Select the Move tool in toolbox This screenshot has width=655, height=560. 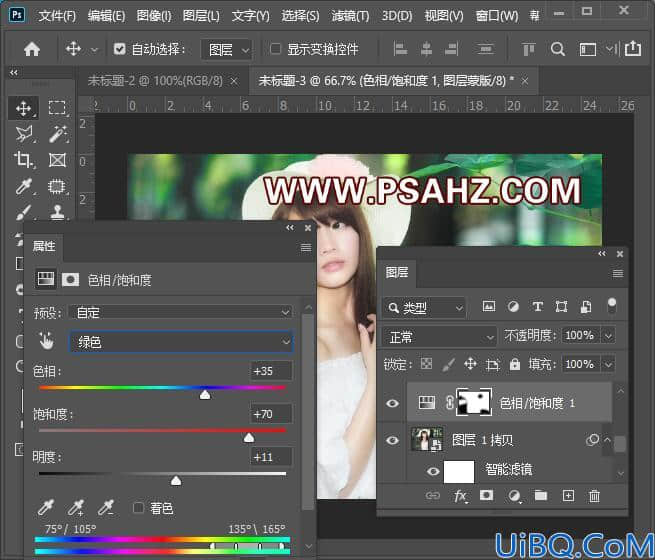[x=23, y=109]
